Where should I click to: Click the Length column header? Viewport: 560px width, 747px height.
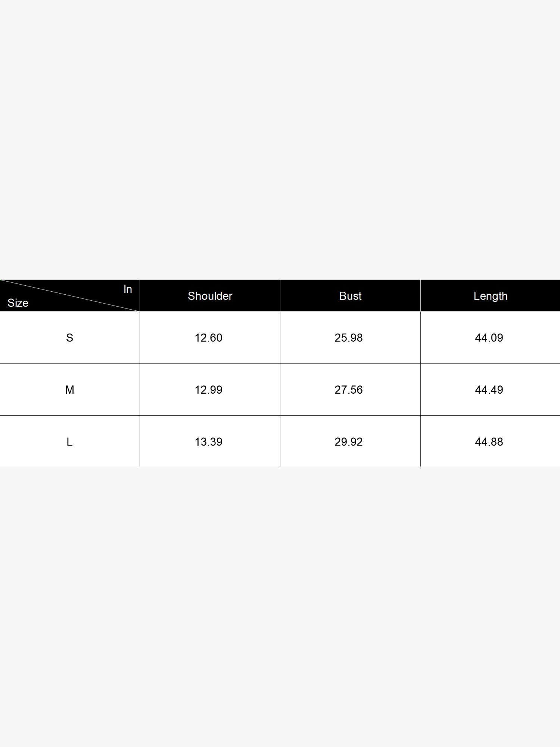click(490, 296)
